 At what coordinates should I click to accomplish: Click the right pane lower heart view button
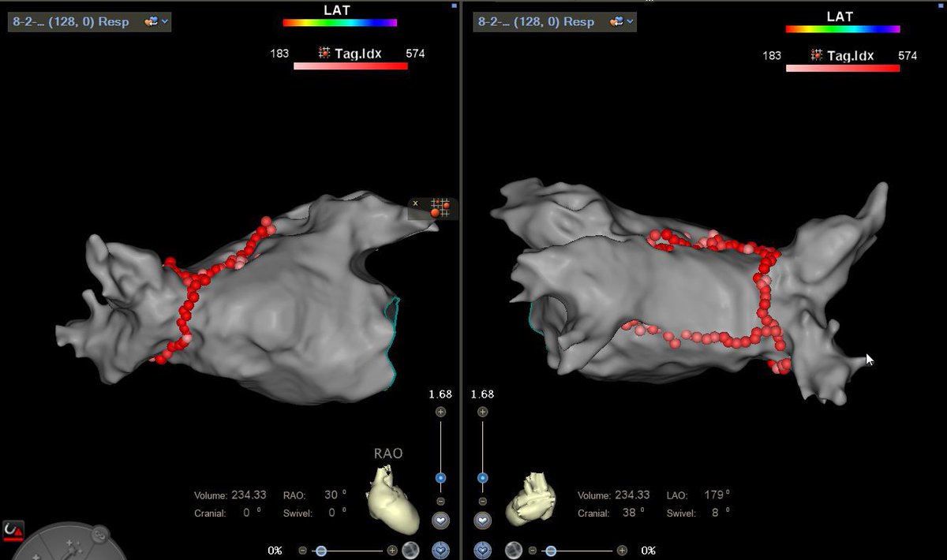(x=482, y=550)
